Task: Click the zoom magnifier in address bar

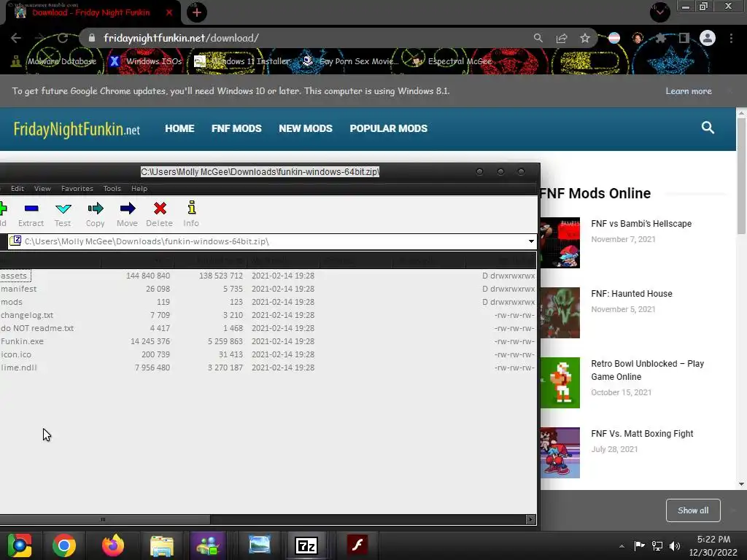Action: point(538,38)
